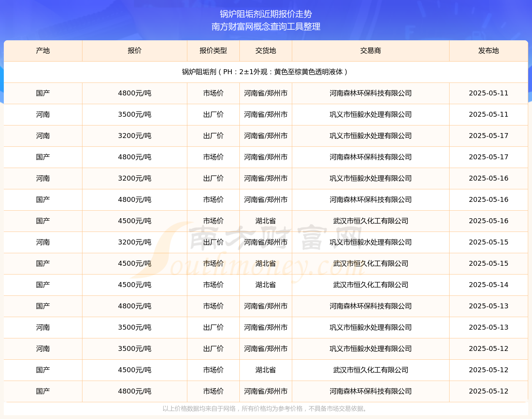Click date 2025-05-16 in 武汉市恒久化工 row
The image size is (532, 419).
[488, 221]
